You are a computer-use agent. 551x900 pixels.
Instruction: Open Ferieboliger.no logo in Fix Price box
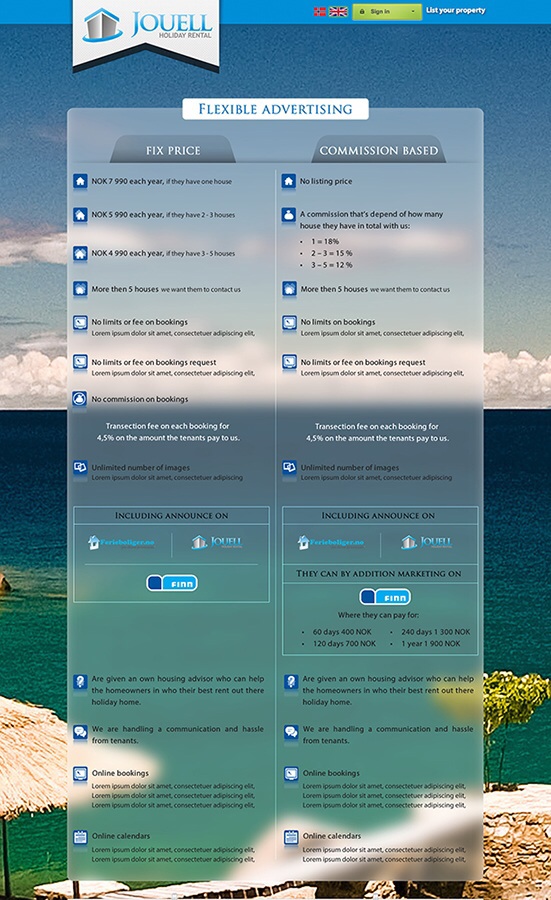click(x=121, y=542)
